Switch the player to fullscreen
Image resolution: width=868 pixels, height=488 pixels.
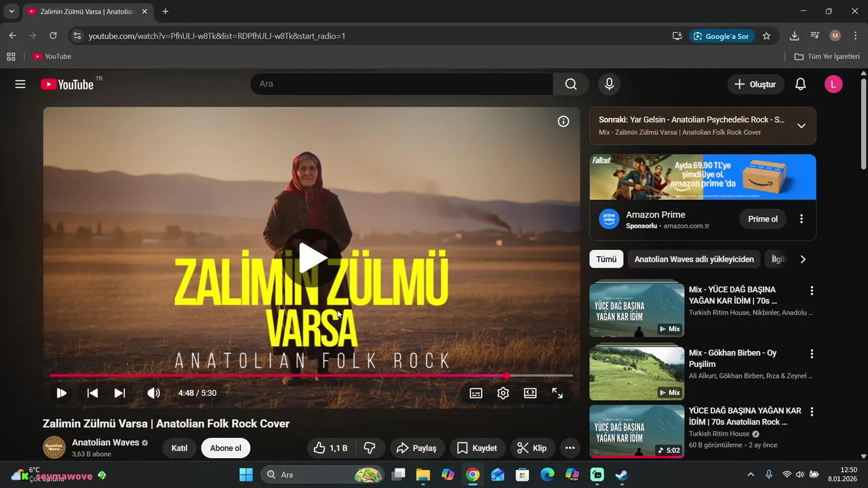557,393
